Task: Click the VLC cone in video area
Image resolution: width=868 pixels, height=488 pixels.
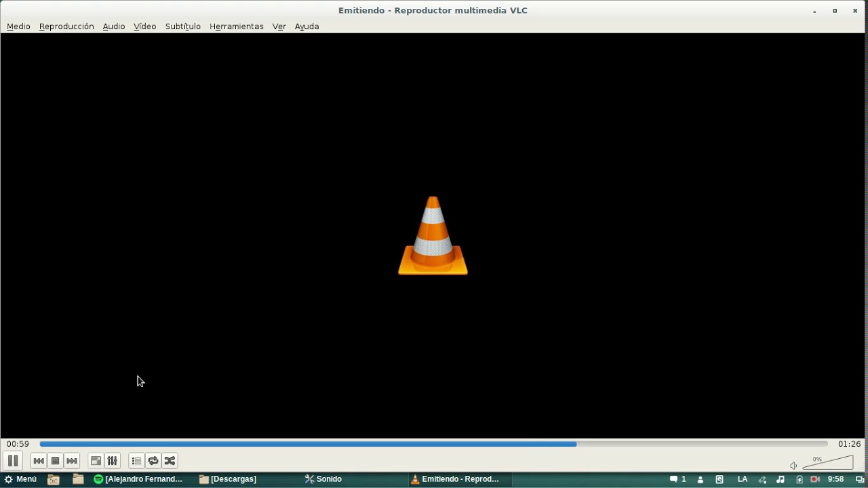Action: click(433, 235)
